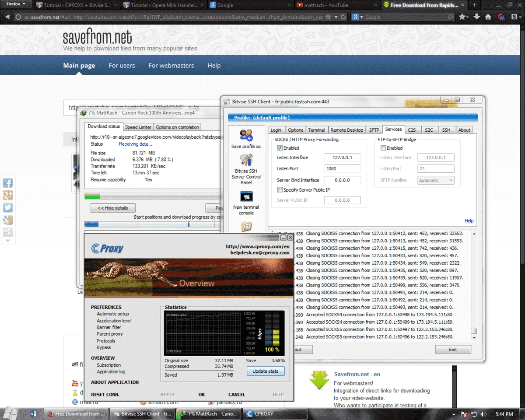
Task: Click the Bitvise log scrollbar down arrow
Action: pyautogui.click(x=474, y=338)
